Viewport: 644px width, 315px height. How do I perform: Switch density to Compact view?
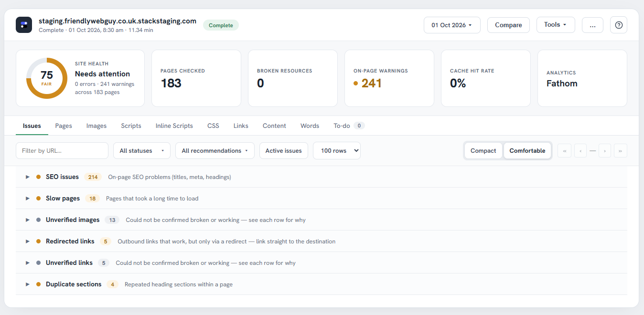[x=483, y=151]
